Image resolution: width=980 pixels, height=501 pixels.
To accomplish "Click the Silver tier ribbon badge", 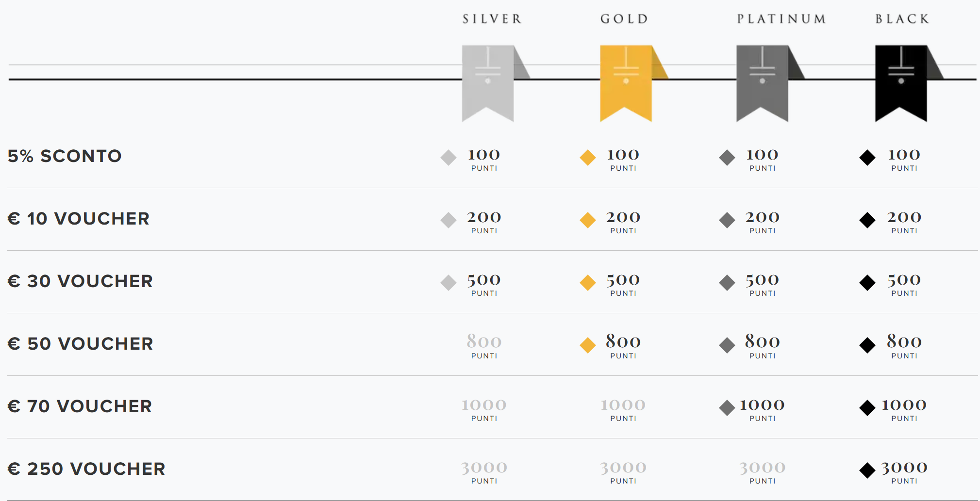I will pos(488,83).
